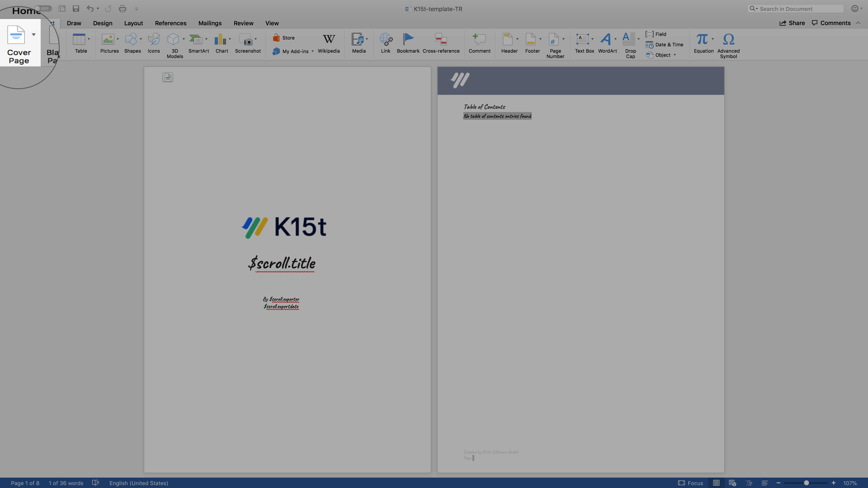Toggle Focus mode in the status bar
This screenshot has width=868, height=488.
point(690,483)
